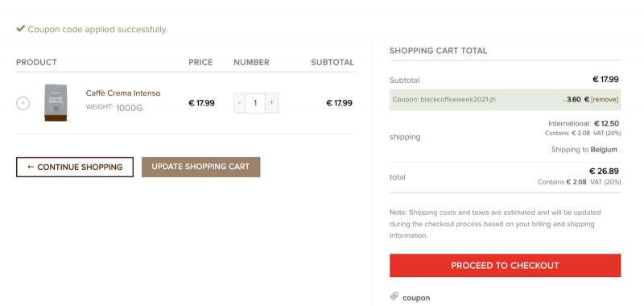This screenshot has height=306, width=644.
Task: Expand the coupon section
Action: tap(416, 298)
